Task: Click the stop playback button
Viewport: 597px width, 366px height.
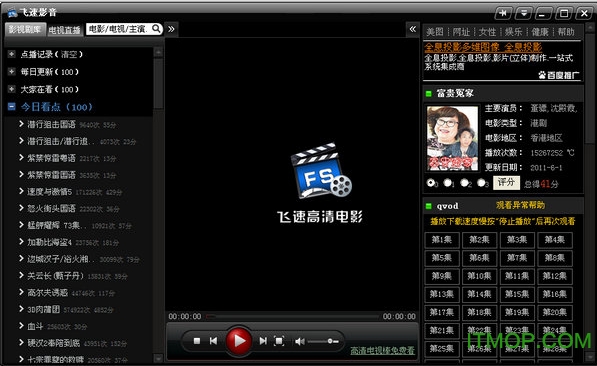Action: (196, 341)
